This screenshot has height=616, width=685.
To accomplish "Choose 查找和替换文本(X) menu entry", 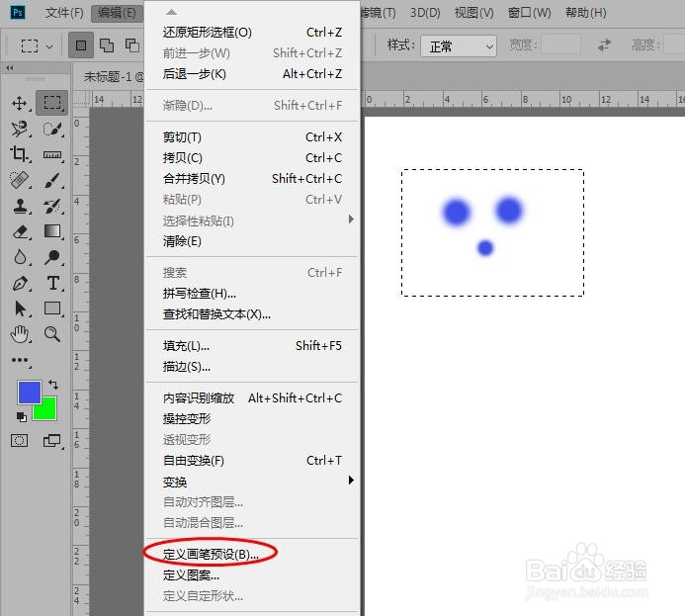I will [x=252, y=314].
